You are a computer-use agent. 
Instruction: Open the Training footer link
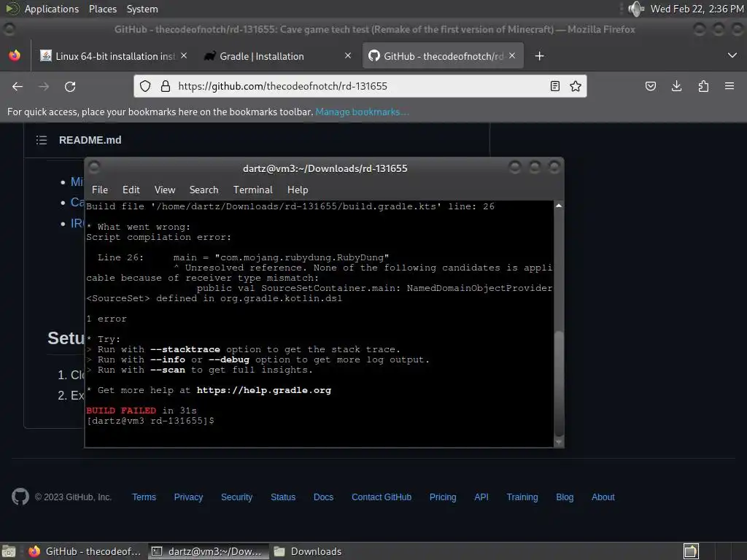(x=522, y=497)
